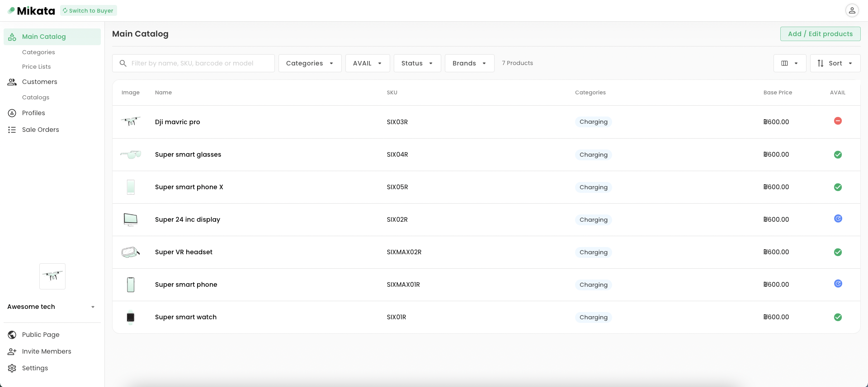Click the search magnifier icon

pyautogui.click(x=123, y=63)
